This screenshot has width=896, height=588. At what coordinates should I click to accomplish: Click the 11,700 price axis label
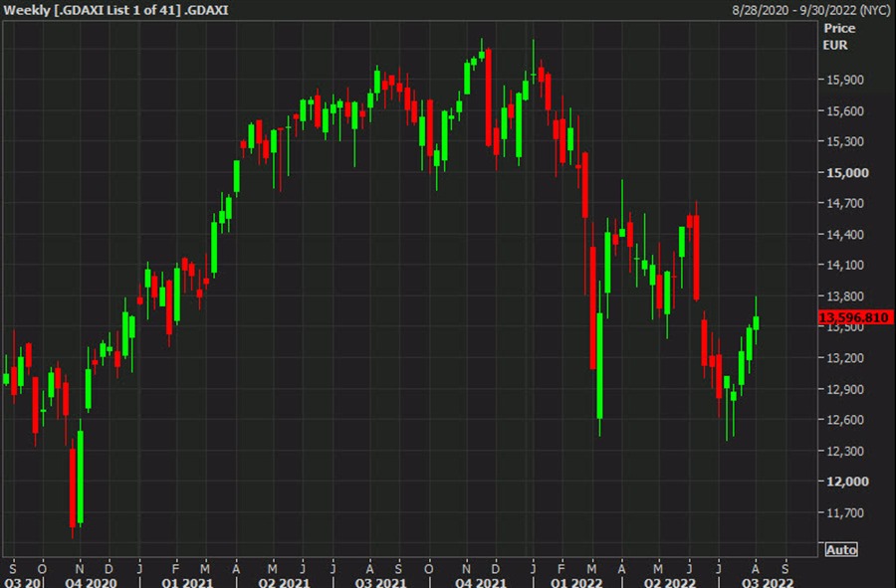coord(845,512)
